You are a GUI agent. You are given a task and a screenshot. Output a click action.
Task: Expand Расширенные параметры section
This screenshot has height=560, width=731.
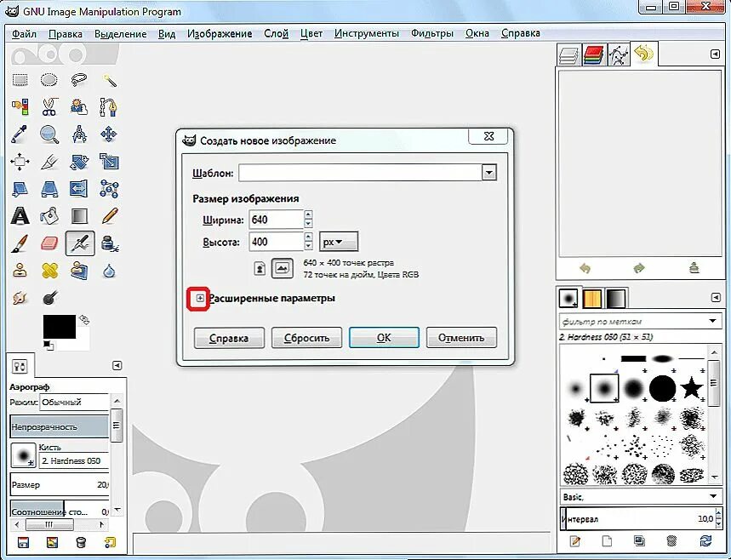coord(200,298)
